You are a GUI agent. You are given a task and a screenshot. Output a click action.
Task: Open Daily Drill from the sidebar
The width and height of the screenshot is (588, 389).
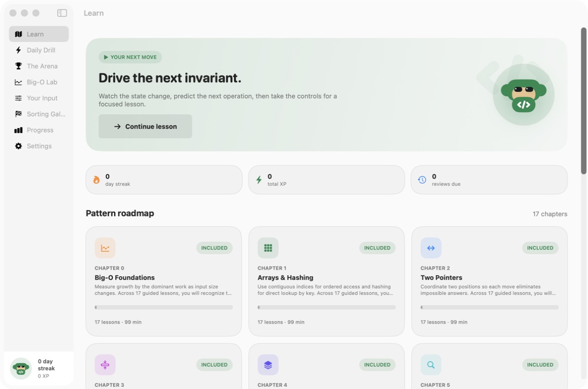pos(39,50)
